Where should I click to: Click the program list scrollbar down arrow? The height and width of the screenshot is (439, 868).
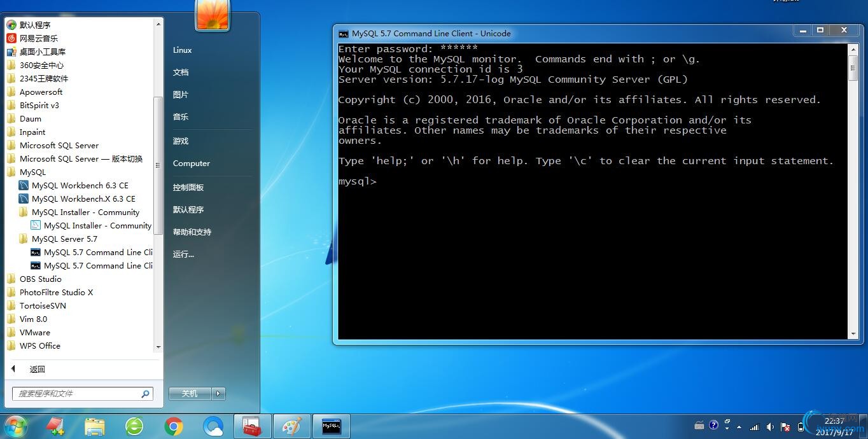(x=158, y=348)
